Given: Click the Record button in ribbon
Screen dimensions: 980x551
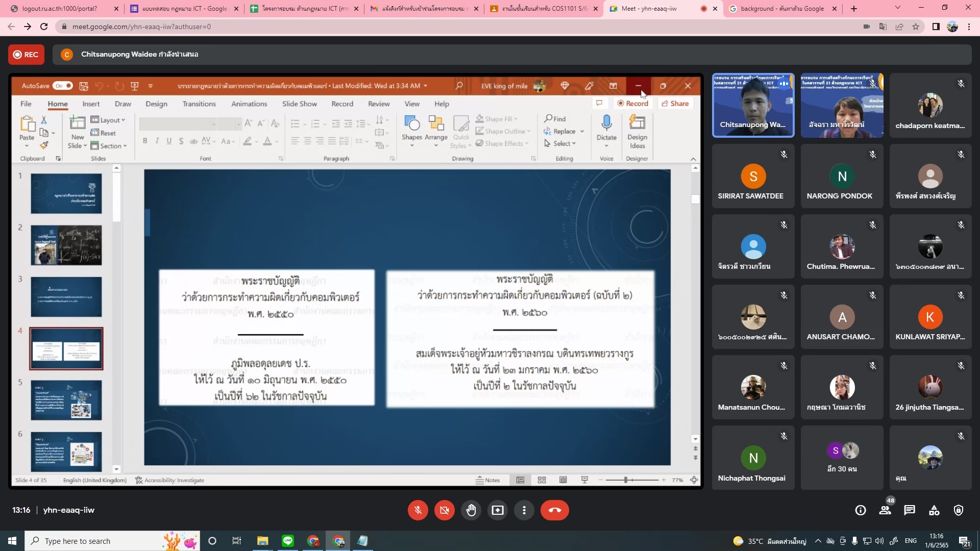Looking at the screenshot, I should coord(632,103).
